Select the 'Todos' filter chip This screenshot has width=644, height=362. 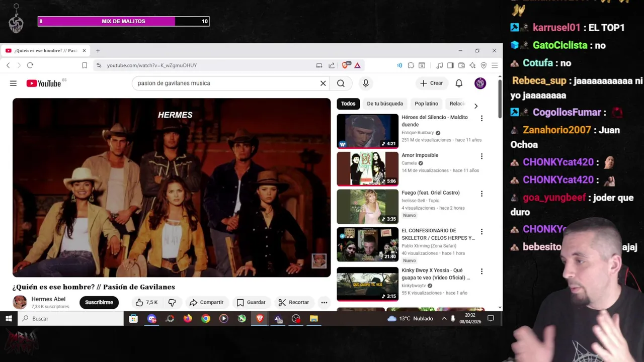pyautogui.click(x=348, y=104)
